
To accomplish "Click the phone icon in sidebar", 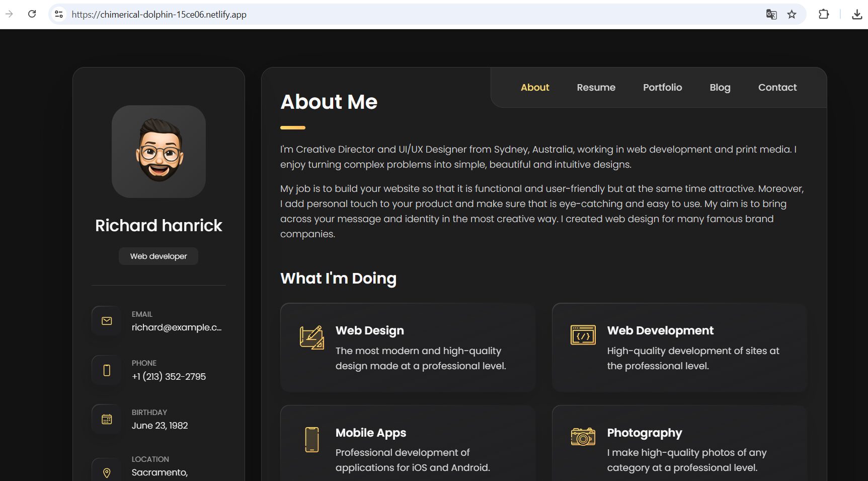I will 107,370.
